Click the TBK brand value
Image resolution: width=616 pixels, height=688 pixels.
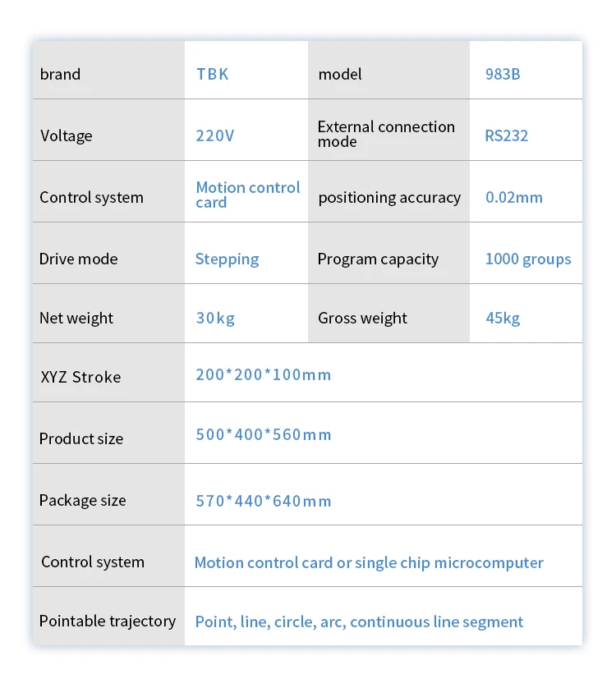click(x=212, y=74)
